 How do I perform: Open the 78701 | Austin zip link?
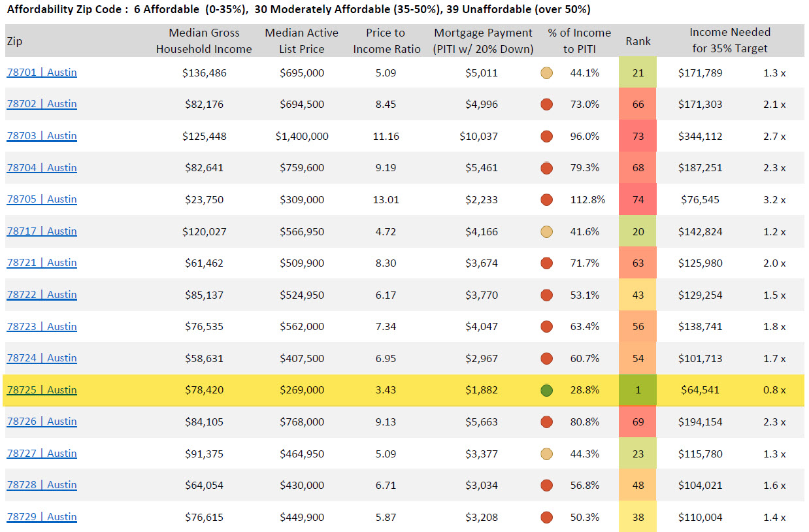pyautogui.click(x=42, y=73)
